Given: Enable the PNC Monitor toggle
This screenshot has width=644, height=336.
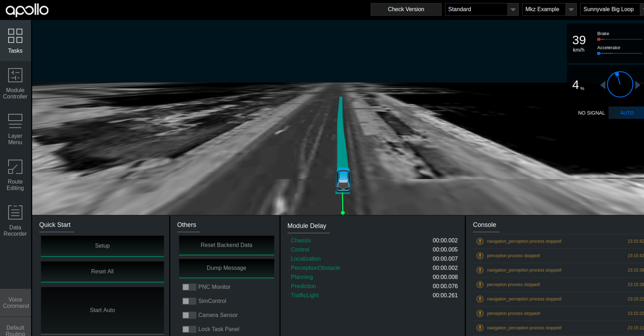Looking at the screenshot, I should click(x=189, y=287).
